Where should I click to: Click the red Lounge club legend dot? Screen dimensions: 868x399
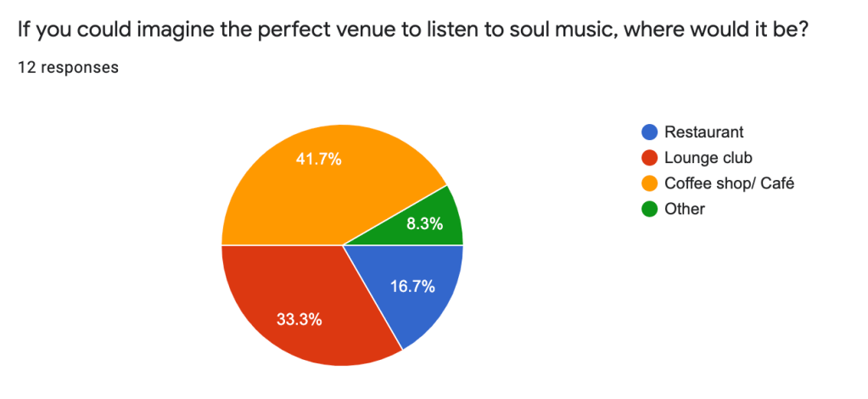[649, 158]
